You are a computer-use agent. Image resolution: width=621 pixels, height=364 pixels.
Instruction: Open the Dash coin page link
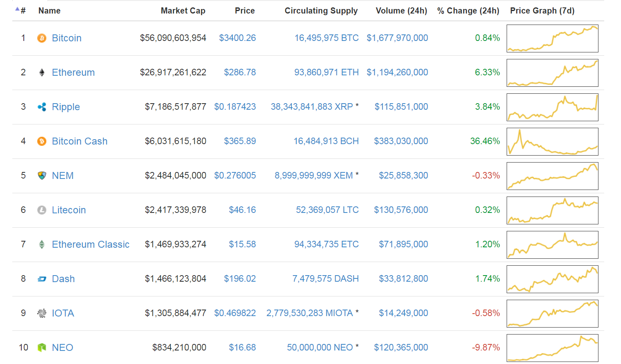(64, 279)
